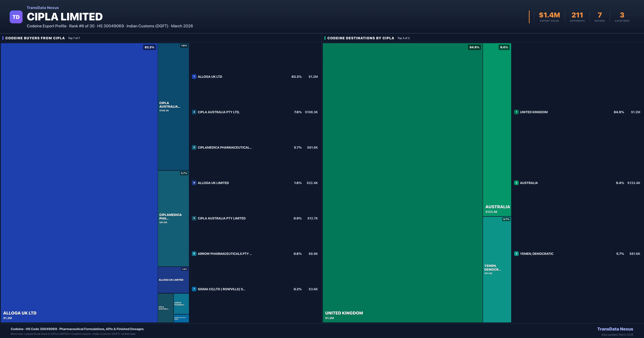This screenshot has width=644, height=338.
Task: Select rank badge 2 beside CIPLA AUSTRALIA PTY LTD
Action: [194, 112]
